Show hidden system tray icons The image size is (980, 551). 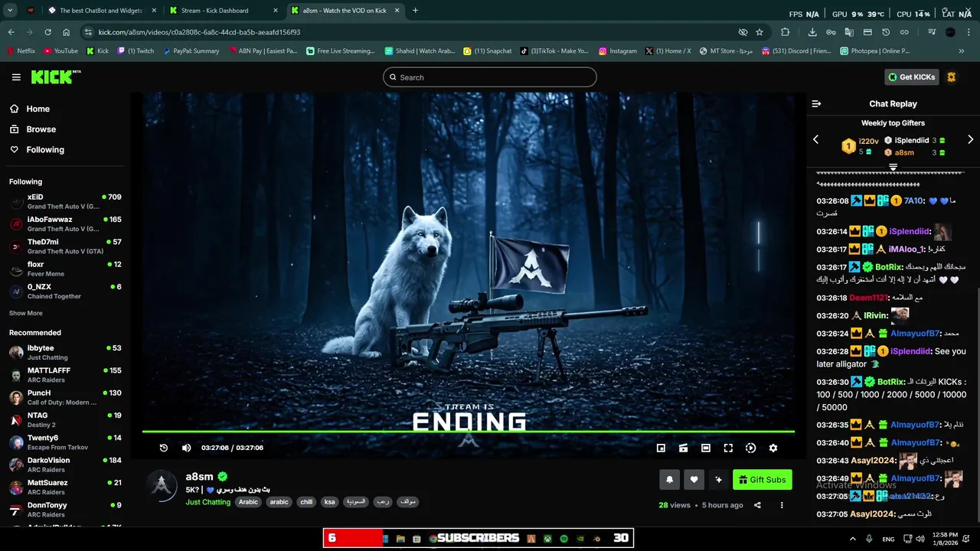(853, 539)
